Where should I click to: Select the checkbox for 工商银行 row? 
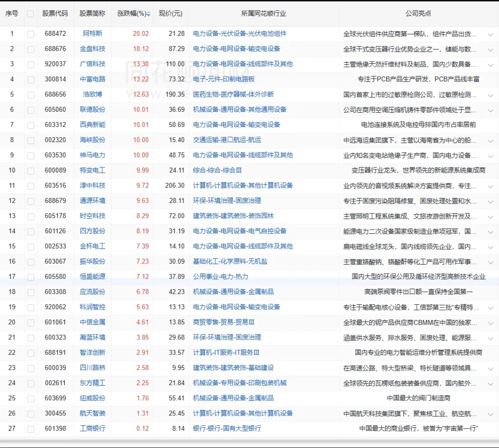pos(30,429)
